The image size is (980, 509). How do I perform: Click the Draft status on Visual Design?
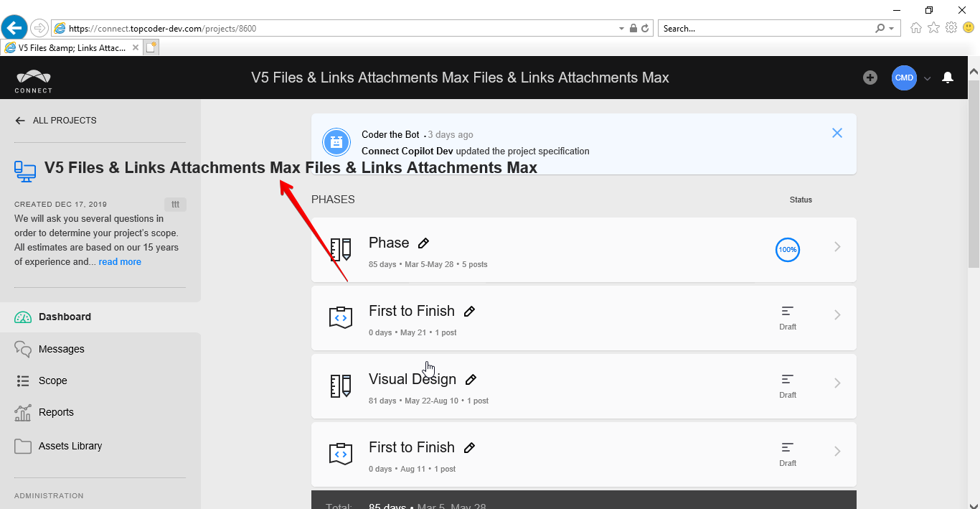click(x=788, y=386)
